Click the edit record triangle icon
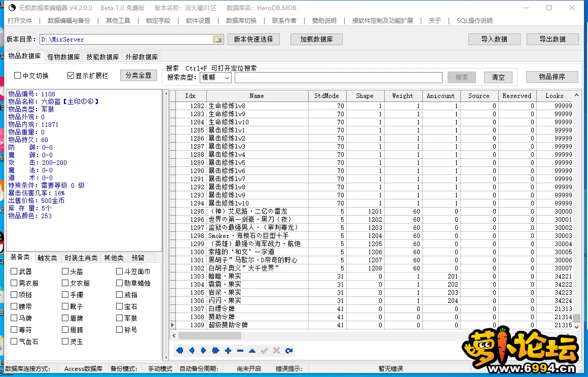 252,350
